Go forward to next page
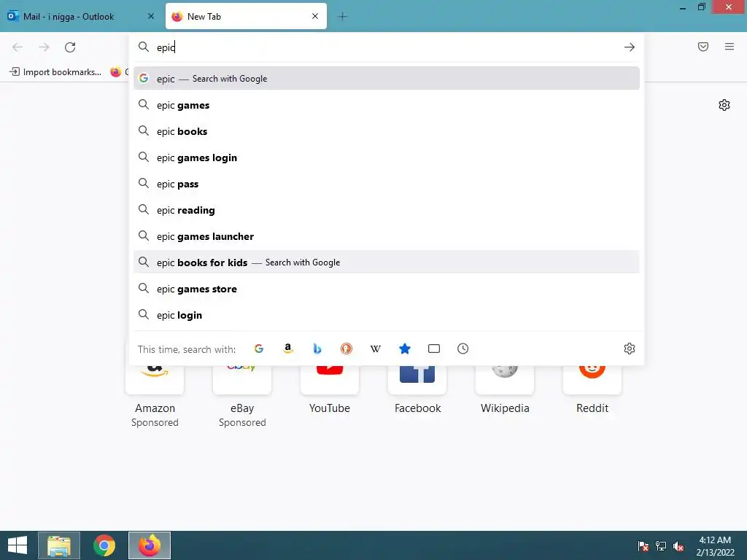 coord(44,47)
